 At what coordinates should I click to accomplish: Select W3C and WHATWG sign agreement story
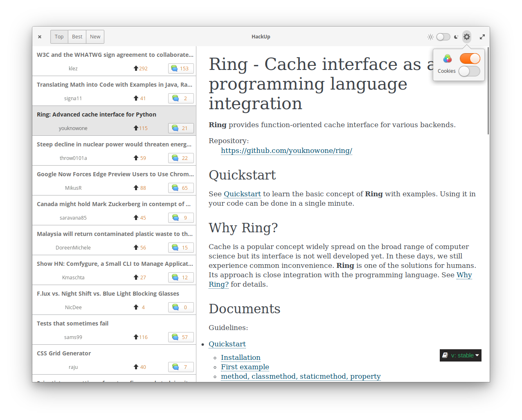114,61
